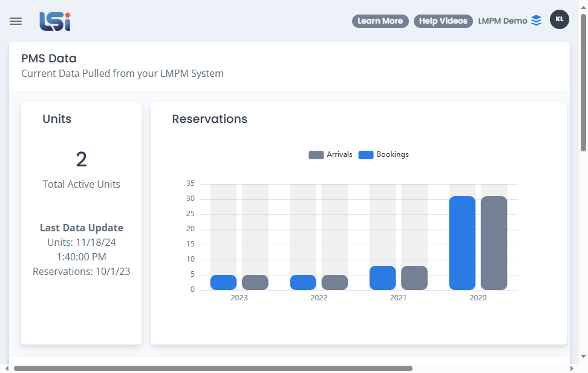588x373 pixels.
Task: Click the scroll right arrow
Action: tap(572, 369)
